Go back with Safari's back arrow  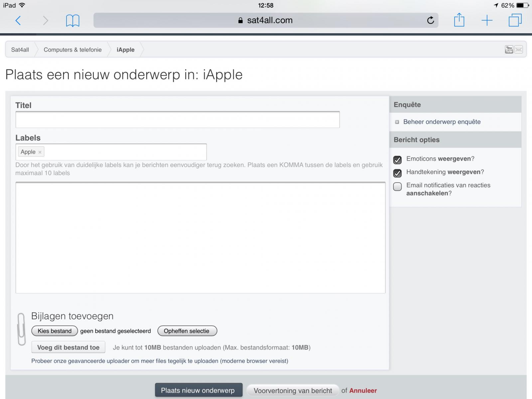pos(18,21)
